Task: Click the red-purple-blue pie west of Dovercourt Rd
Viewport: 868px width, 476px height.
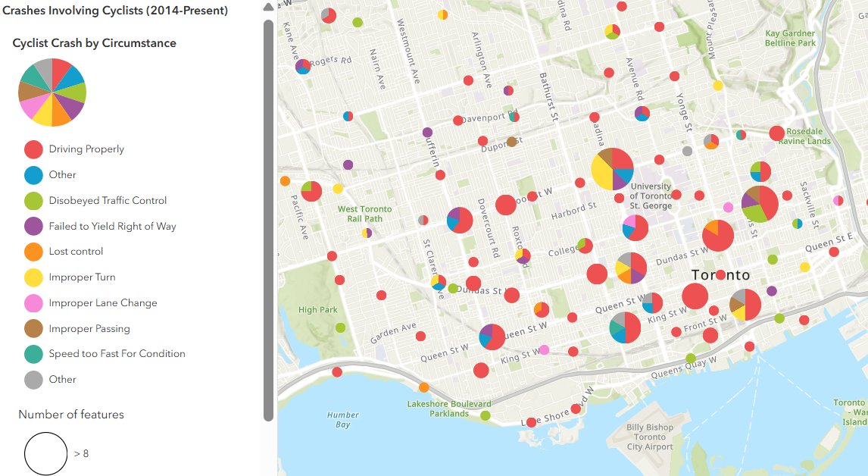Action: [x=460, y=220]
